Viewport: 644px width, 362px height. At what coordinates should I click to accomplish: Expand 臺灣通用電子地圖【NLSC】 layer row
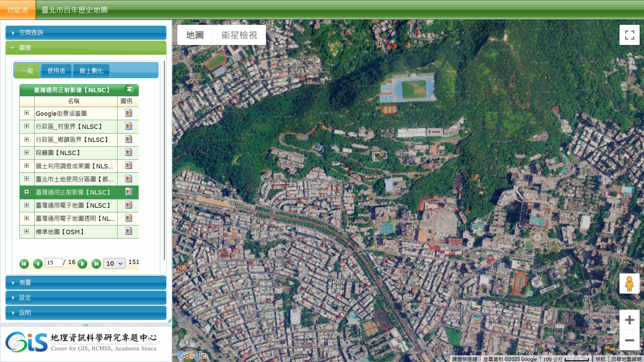point(27,205)
